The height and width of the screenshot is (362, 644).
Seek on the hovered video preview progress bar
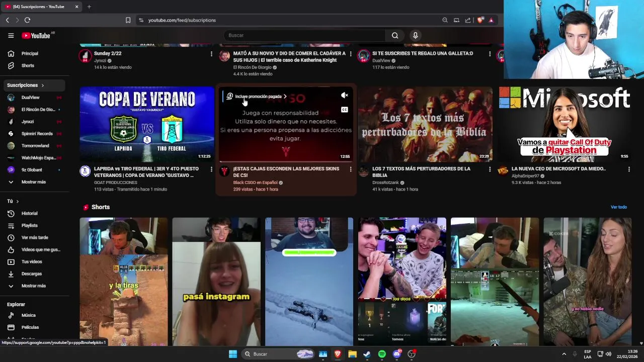(286, 161)
